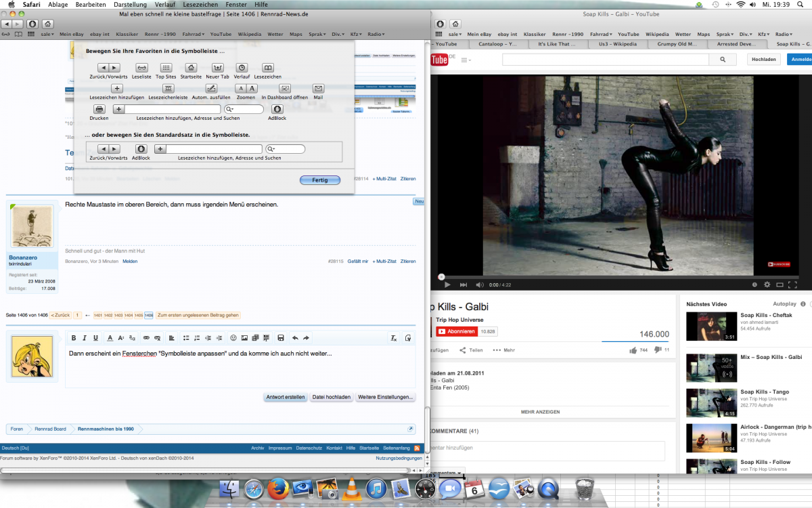This screenshot has height=508, width=812.
Task: Open YouTube player settings gear
Action: pyautogui.click(x=767, y=284)
